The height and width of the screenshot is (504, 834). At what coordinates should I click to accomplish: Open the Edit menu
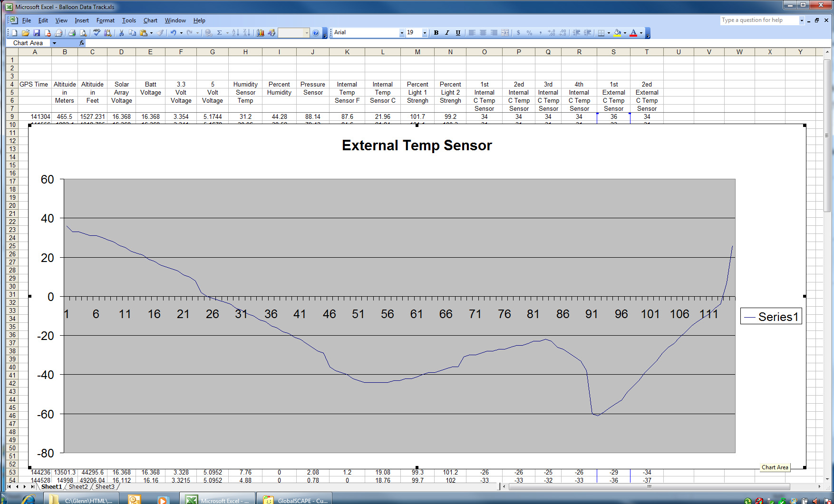[x=43, y=20]
